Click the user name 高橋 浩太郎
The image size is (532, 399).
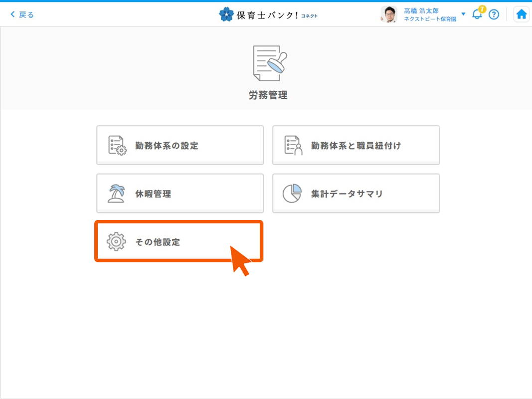tap(421, 10)
